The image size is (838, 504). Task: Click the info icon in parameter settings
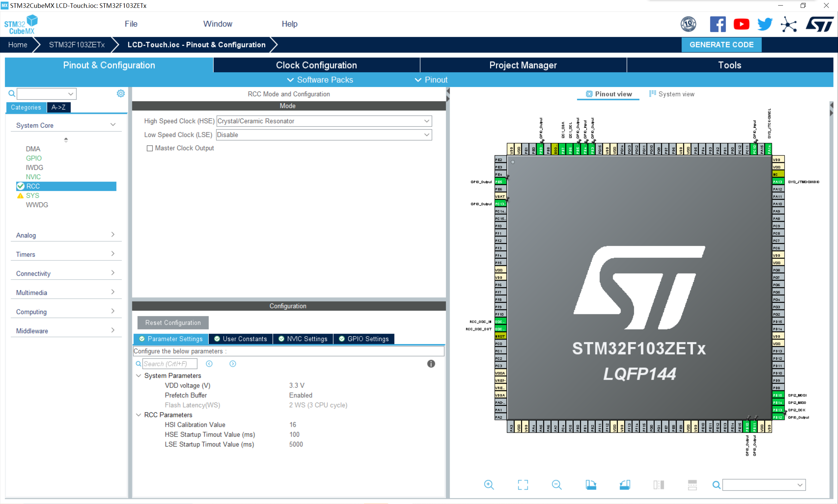(431, 364)
